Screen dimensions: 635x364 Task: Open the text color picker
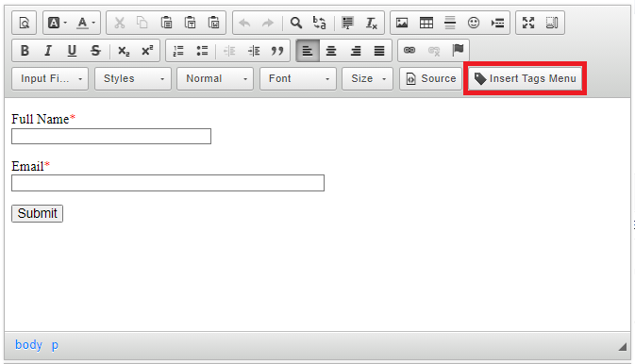point(86,23)
